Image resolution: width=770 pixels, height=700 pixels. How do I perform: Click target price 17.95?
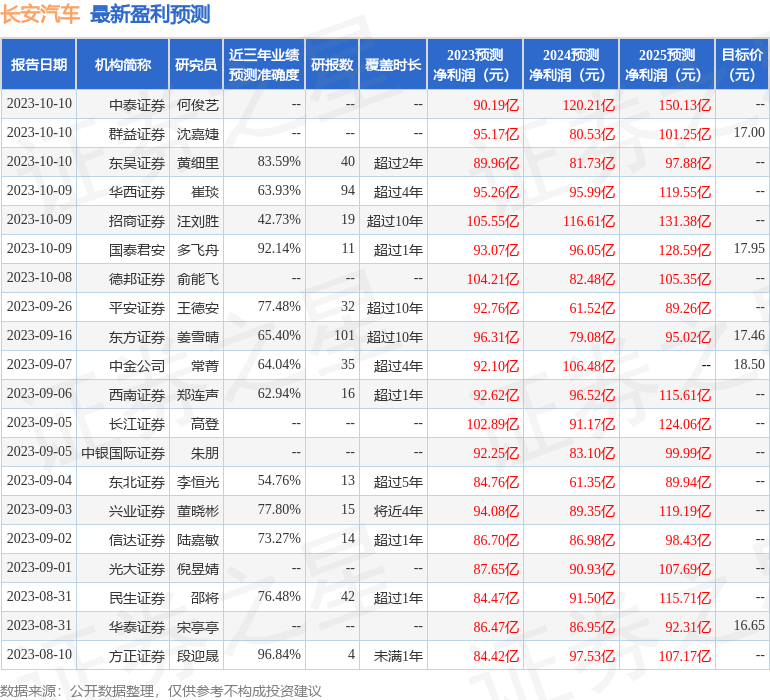[x=749, y=249]
